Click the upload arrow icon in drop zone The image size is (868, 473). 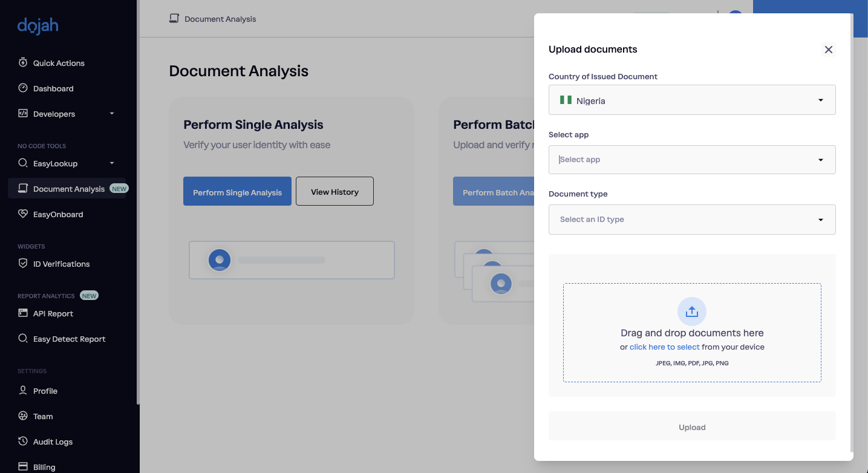[x=691, y=312]
